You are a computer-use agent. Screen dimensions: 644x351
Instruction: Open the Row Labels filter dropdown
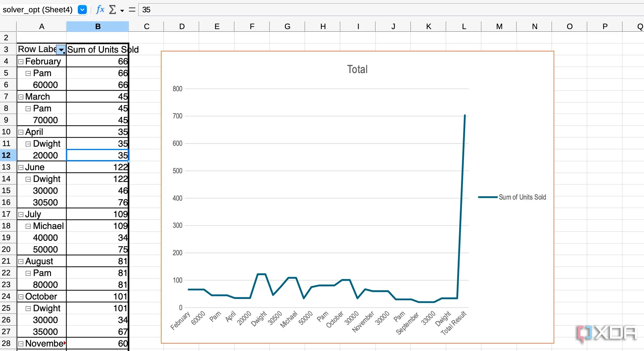61,50
